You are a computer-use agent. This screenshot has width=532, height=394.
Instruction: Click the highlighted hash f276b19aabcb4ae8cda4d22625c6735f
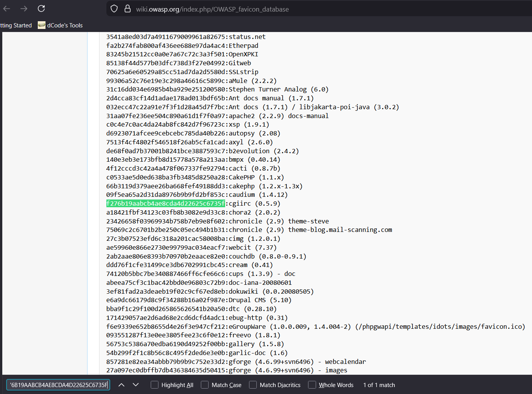(x=166, y=204)
